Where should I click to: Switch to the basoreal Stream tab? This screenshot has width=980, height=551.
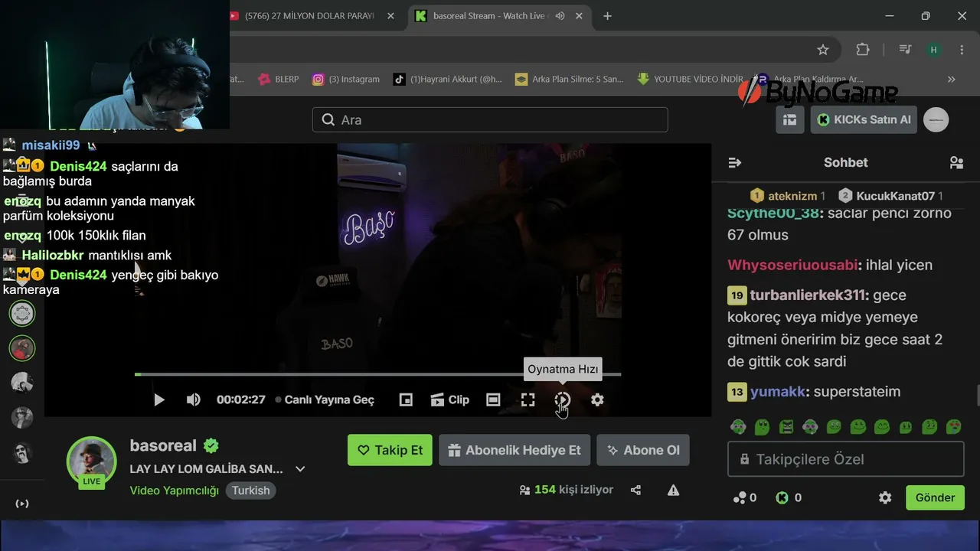pyautogui.click(x=490, y=16)
